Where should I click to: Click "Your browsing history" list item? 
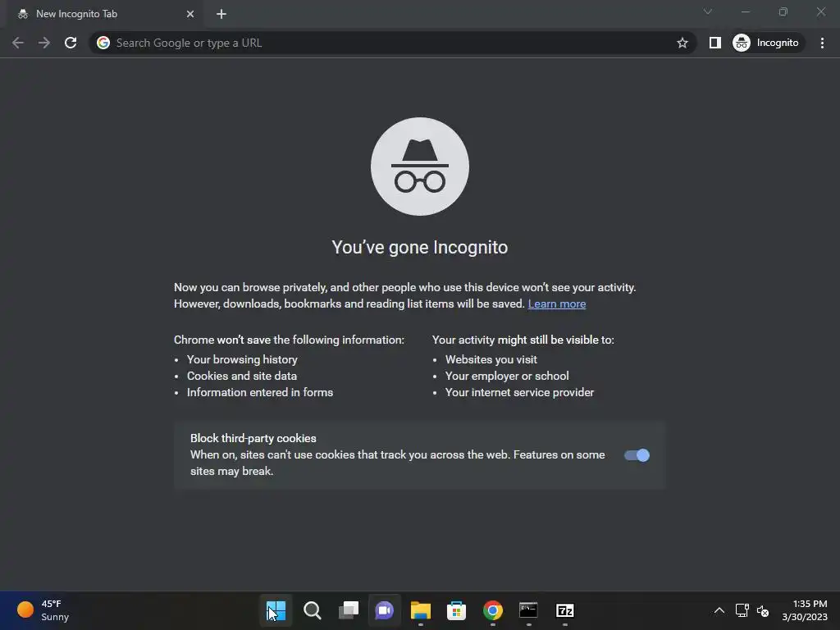[x=242, y=360]
